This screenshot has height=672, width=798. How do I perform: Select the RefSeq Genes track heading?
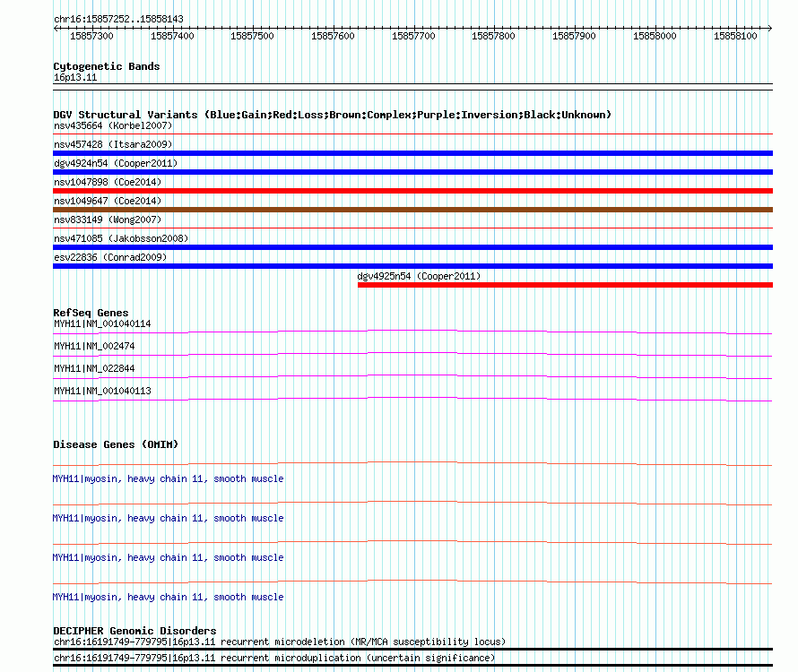click(91, 313)
